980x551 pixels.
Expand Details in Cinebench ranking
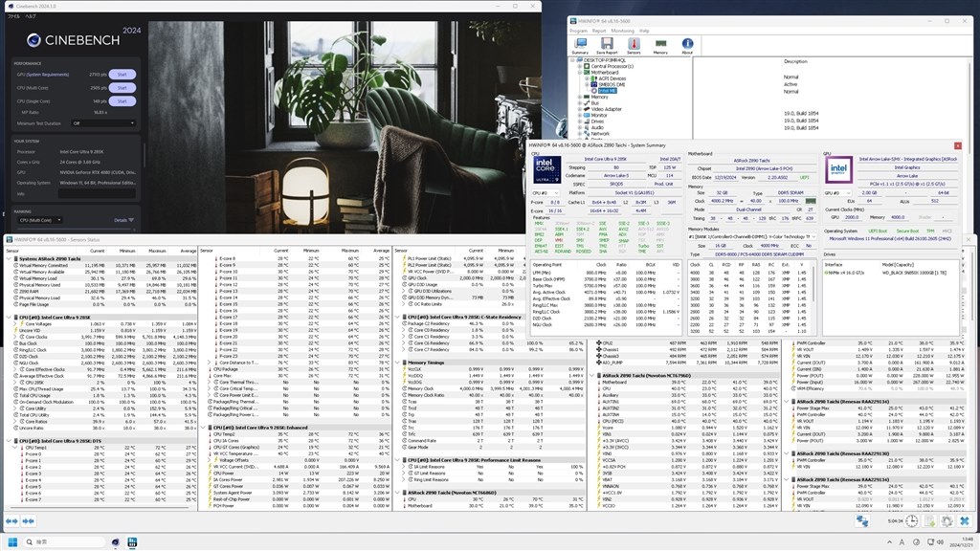point(123,220)
